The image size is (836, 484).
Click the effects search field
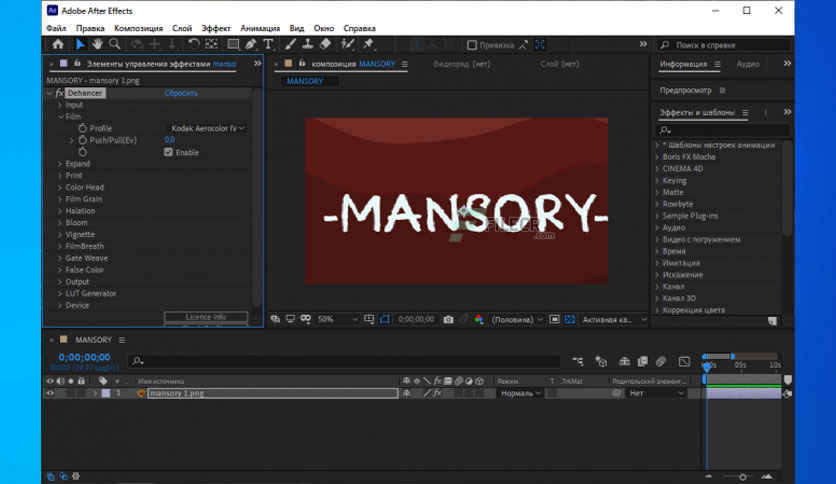click(720, 130)
